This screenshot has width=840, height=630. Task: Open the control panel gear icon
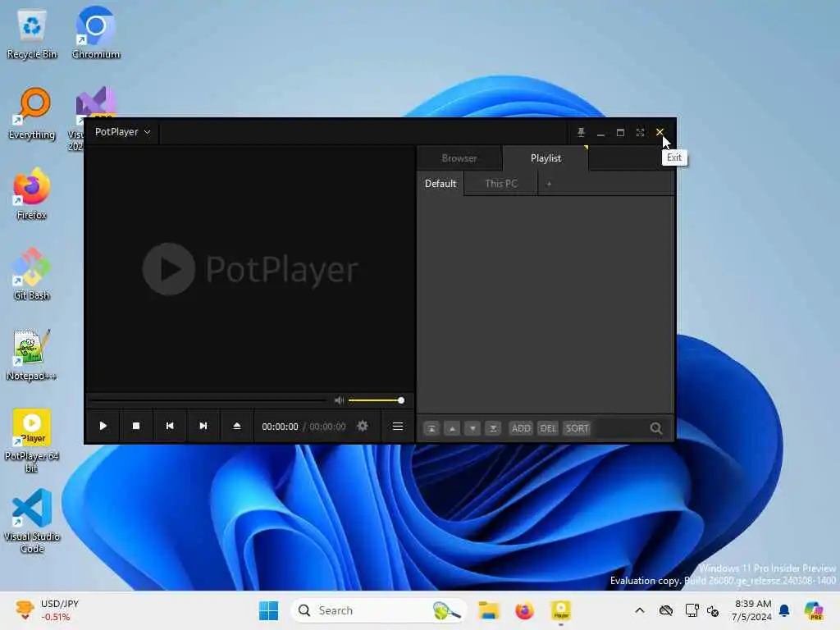point(363,426)
